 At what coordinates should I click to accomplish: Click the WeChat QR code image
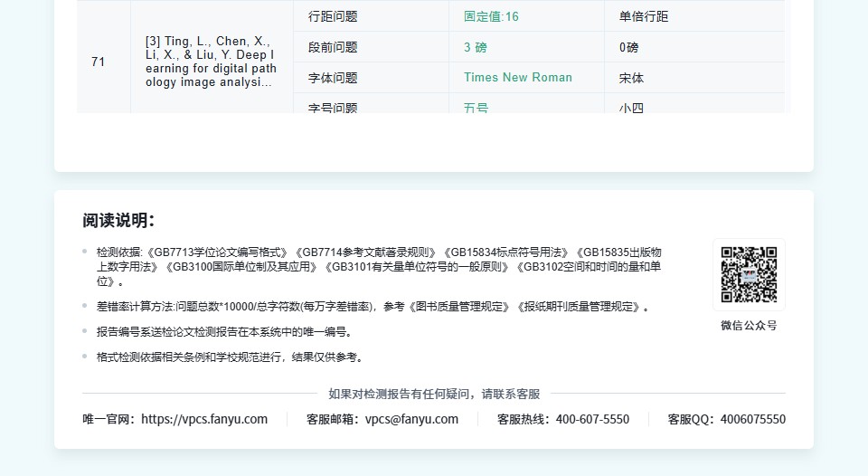pos(749,275)
